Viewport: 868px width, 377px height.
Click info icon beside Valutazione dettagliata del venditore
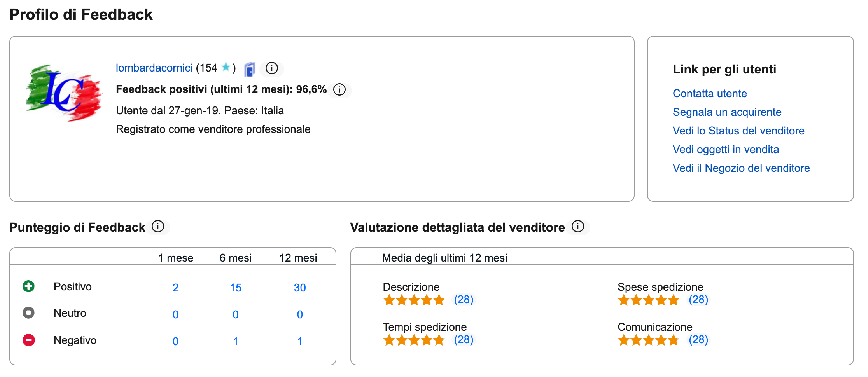(578, 226)
